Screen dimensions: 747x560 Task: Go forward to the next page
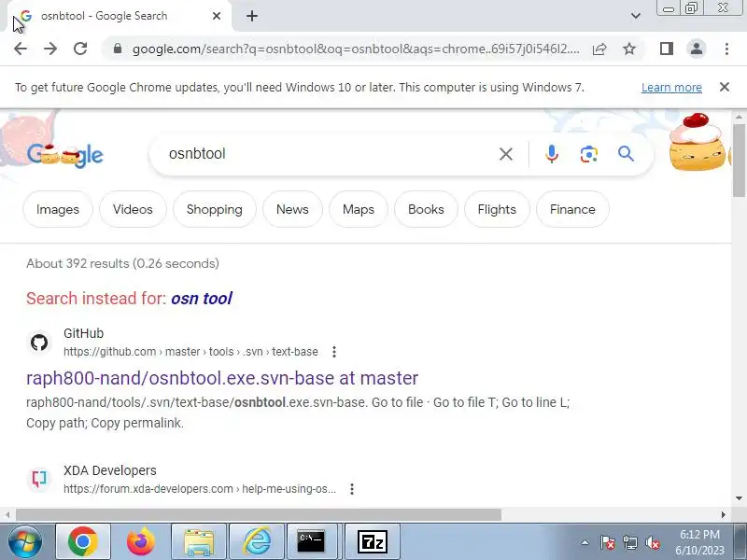[x=50, y=49]
